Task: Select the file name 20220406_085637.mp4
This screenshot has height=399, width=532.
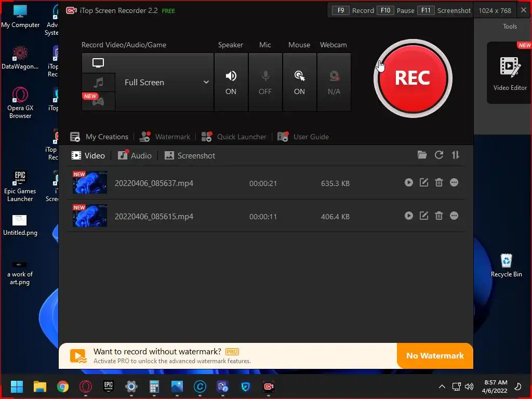Action: (x=154, y=183)
